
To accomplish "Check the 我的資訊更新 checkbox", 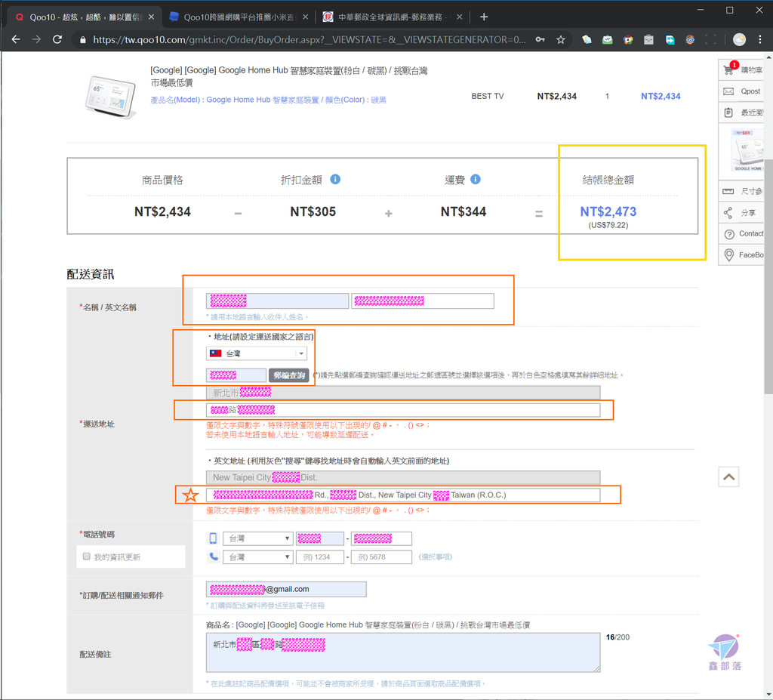I will pos(87,557).
